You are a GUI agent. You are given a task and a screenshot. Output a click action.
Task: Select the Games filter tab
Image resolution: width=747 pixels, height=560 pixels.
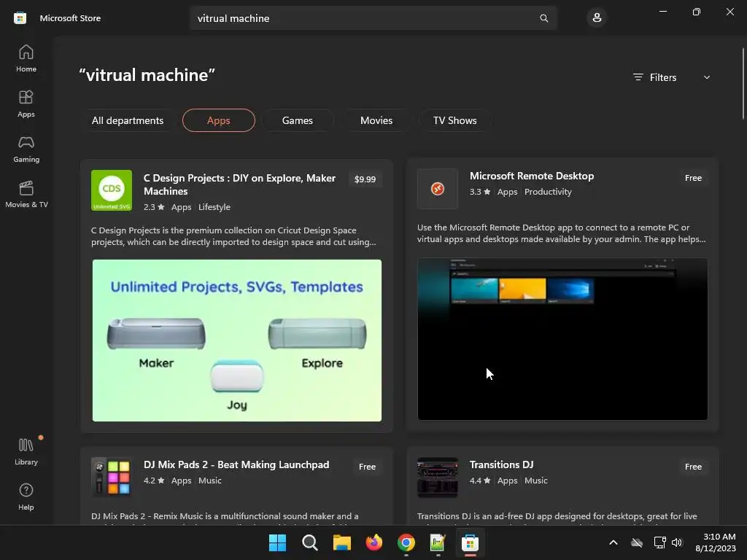[298, 120]
